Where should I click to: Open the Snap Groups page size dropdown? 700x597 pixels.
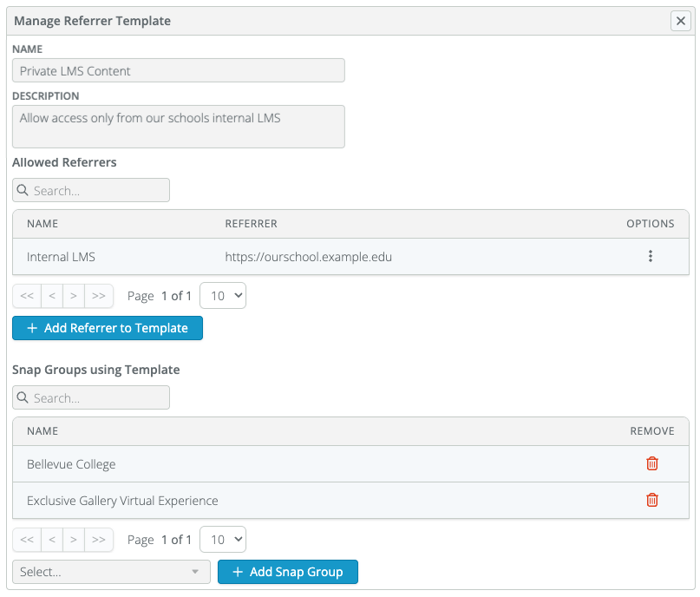coord(223,539)
